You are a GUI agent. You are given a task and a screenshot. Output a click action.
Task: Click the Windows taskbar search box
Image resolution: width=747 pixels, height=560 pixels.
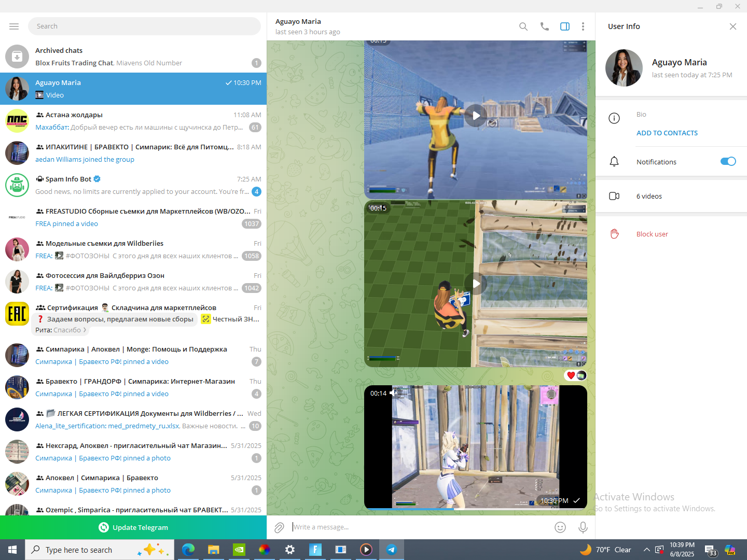coord(101,550)
